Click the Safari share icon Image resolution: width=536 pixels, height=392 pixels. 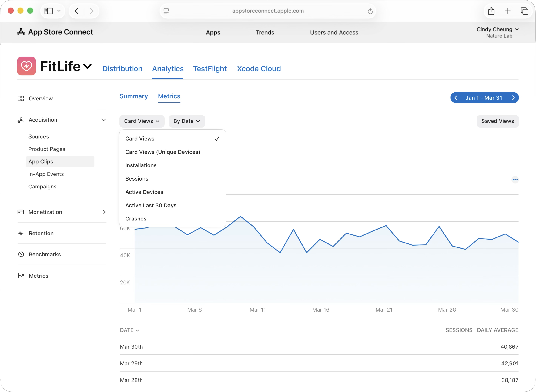point(491,11)
